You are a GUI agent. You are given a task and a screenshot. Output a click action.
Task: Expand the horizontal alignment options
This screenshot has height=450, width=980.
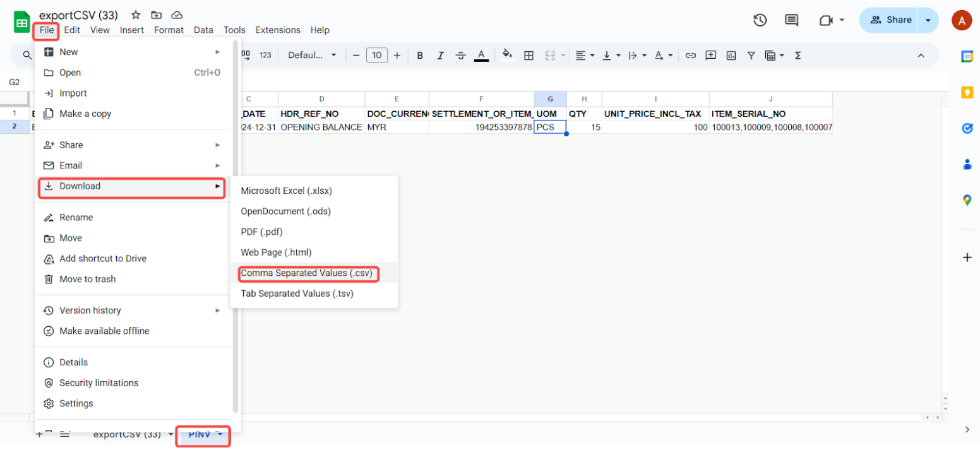tap(592, 55)
